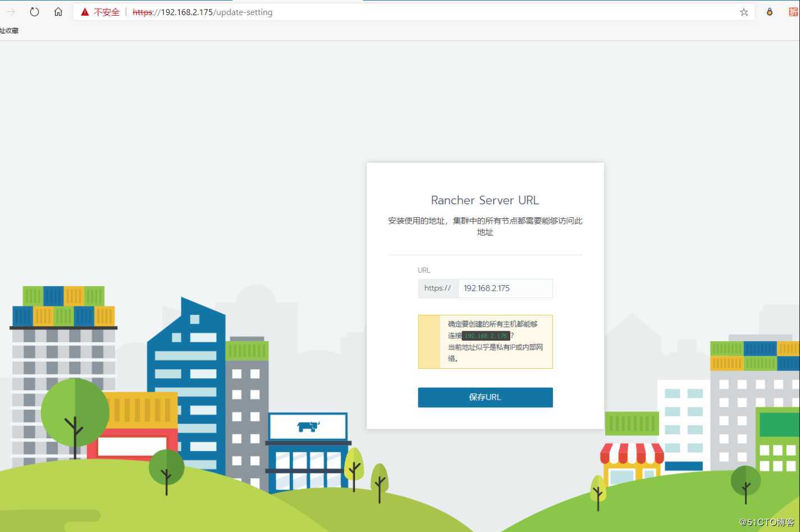Click the highlighted 192.168.2.175 code text in the warning

pyautogui.click(x=486, y=336)
